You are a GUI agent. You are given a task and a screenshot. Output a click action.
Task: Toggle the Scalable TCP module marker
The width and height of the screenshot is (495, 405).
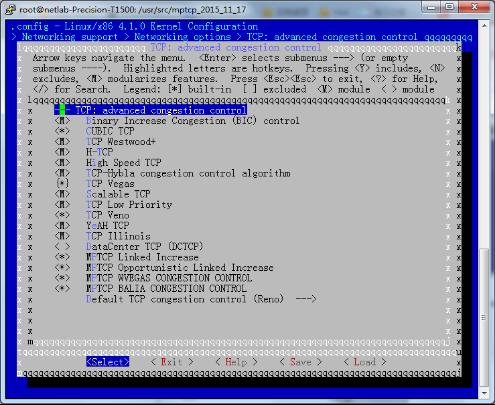(x=62, y=194)
